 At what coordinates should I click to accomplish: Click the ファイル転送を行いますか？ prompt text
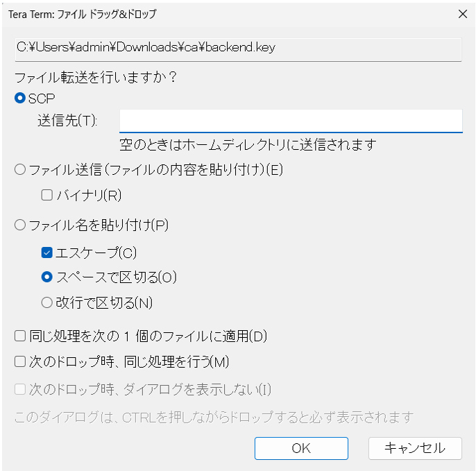(x=96, y=77)
